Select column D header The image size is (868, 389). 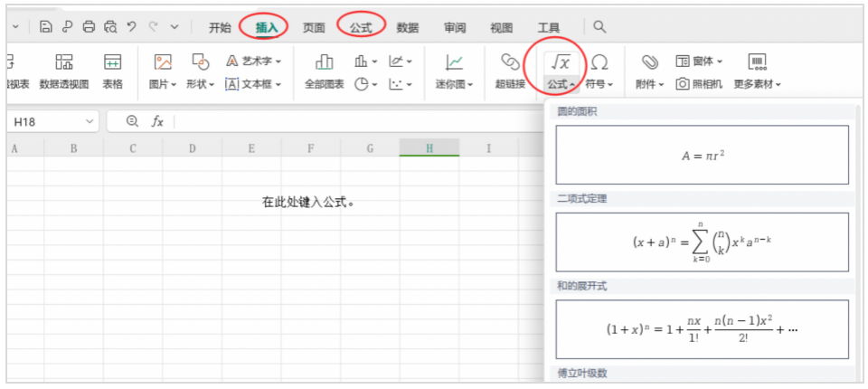click(192, 148)
